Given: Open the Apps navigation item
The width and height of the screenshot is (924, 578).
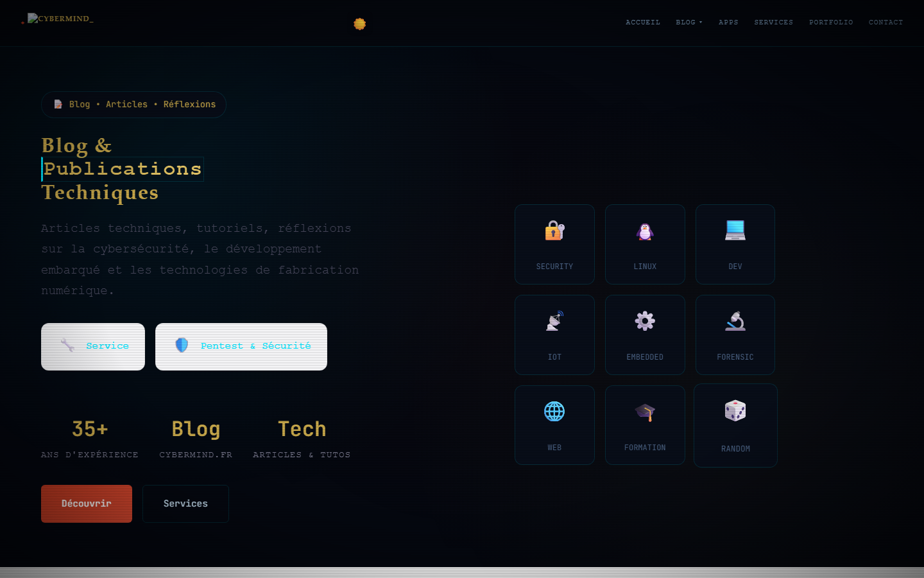Looking at the screenshot, I should click(x=728, y=22).
